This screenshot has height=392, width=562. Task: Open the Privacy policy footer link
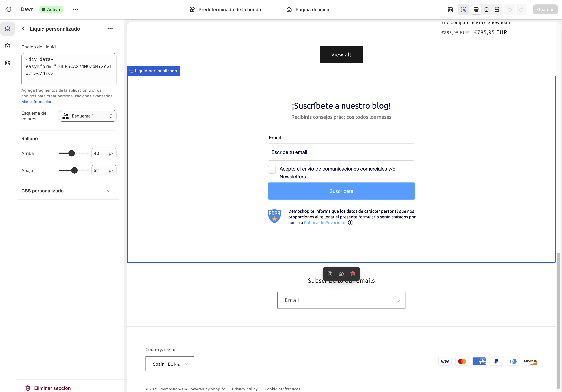244,389
